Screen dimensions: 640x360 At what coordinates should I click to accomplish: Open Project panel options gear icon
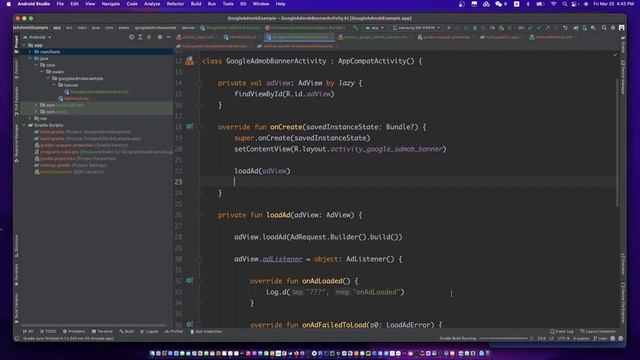160,37
